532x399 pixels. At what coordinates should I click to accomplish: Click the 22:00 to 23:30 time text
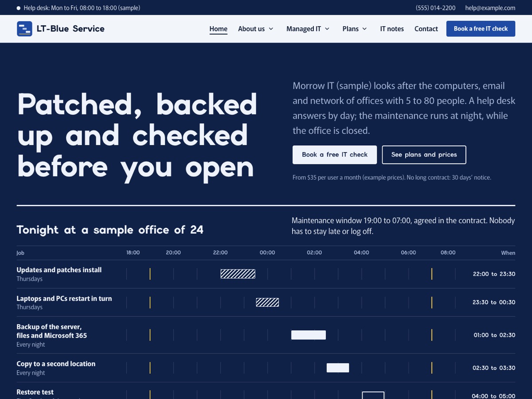494,274
